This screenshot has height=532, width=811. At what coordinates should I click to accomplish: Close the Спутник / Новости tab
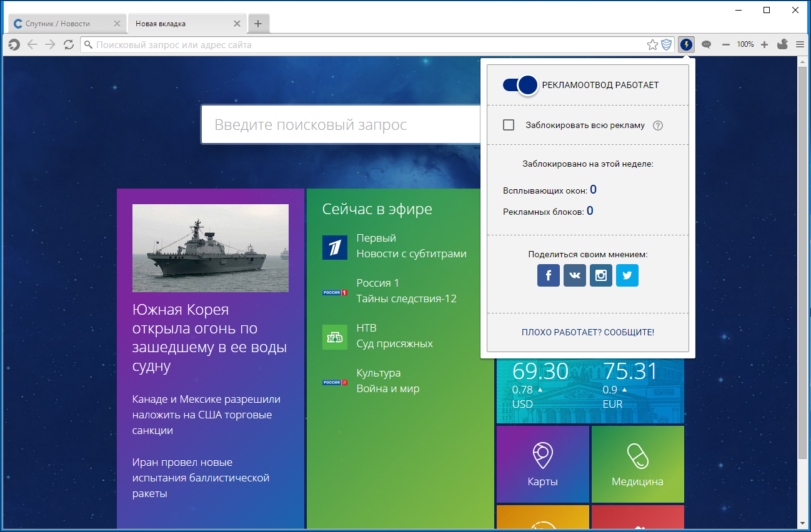(x=117, y=24)
